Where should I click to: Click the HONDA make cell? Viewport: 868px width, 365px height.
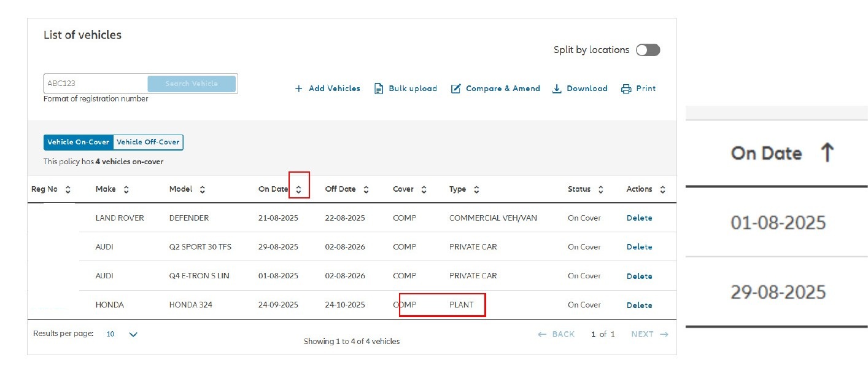coord(110,305)
